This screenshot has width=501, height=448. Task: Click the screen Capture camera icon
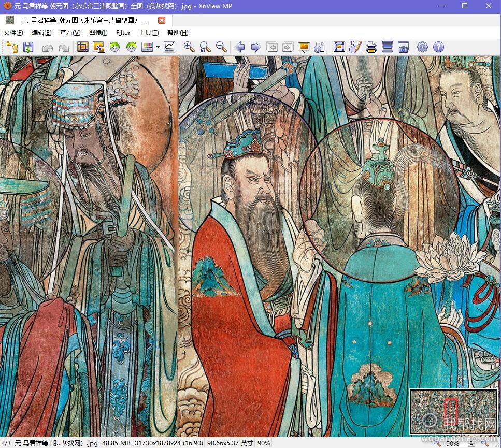[x=403, y=47]
